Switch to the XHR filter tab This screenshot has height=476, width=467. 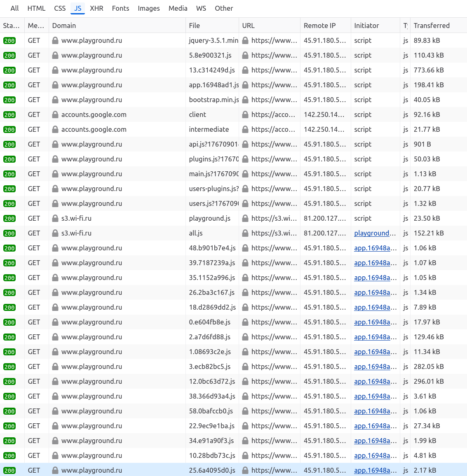[96, 8]
